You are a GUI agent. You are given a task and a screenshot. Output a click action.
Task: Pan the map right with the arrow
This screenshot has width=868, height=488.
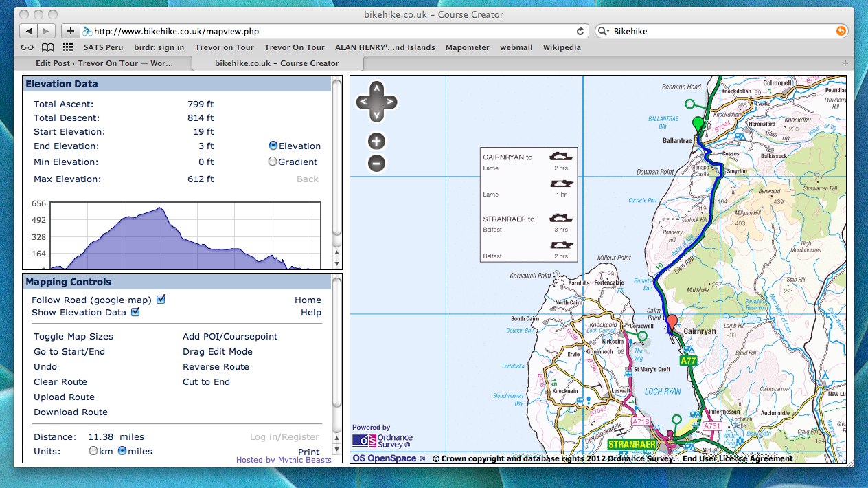[x=390, y=102]
